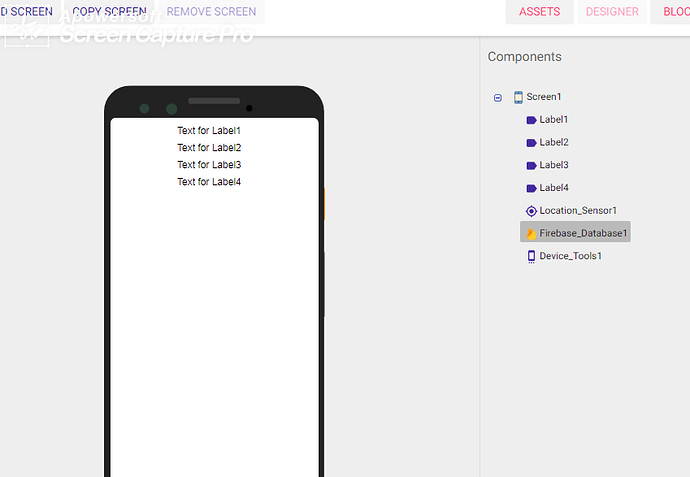
Task: Collapse the Screen1 component tree
Action: click(x=498, y=97)
